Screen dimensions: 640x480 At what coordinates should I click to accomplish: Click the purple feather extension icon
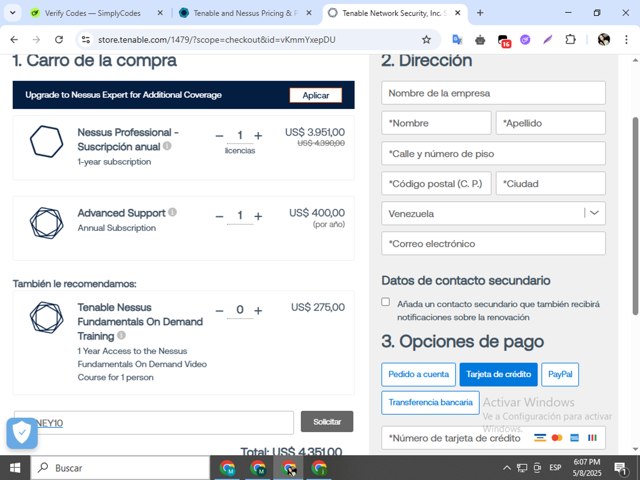tap(547, 40)
